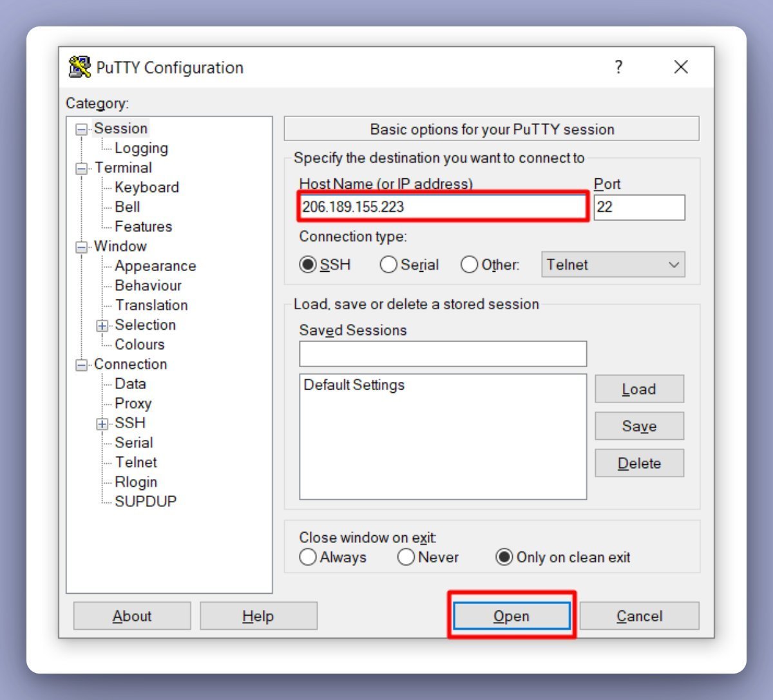Open the Logging category
773x700 pixels.
click(141, 148)
